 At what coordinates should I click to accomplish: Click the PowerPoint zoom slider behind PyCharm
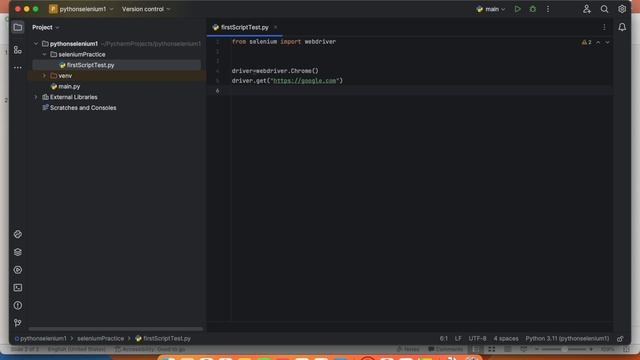pos(564,349)
